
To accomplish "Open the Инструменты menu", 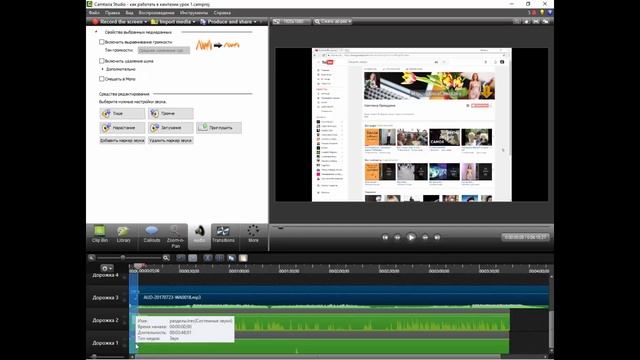I will 194,13.
